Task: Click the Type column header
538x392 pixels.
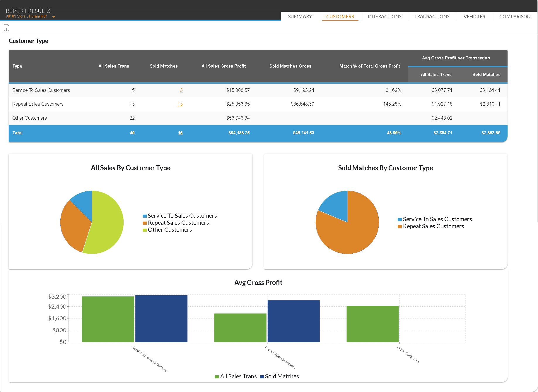Action: click(17, 66)
